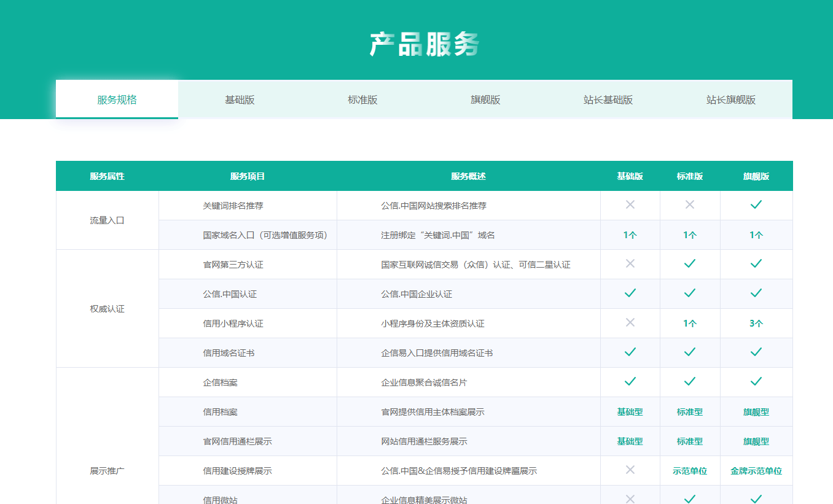Click the 产品服务 page heading
The width and height of the screenshot is (833, 504).
point(416,43)
